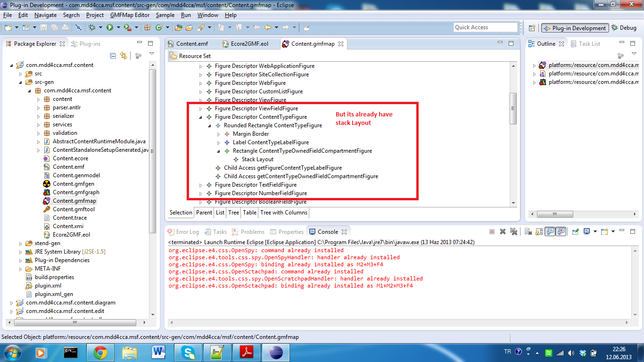Viewport: 644px width, 362px height.
Task: Click the Windows Start button
Action: click(x=11, y=352)
